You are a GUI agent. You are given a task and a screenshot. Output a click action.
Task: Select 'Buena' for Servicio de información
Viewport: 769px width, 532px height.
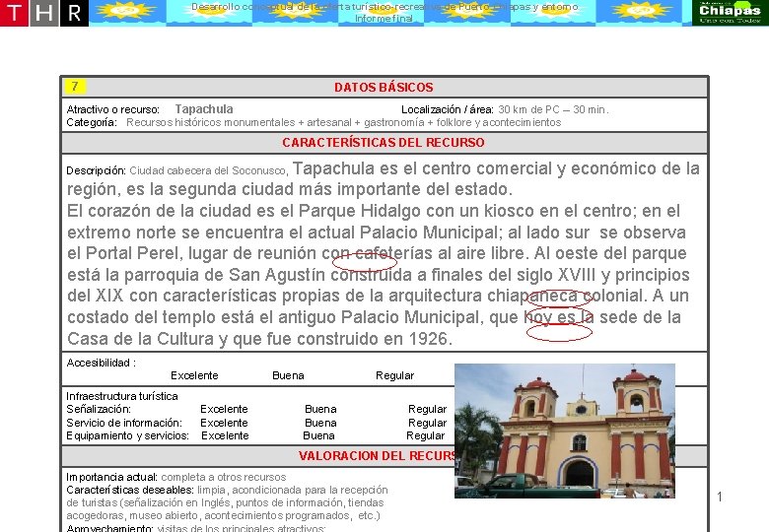(320, 423)
